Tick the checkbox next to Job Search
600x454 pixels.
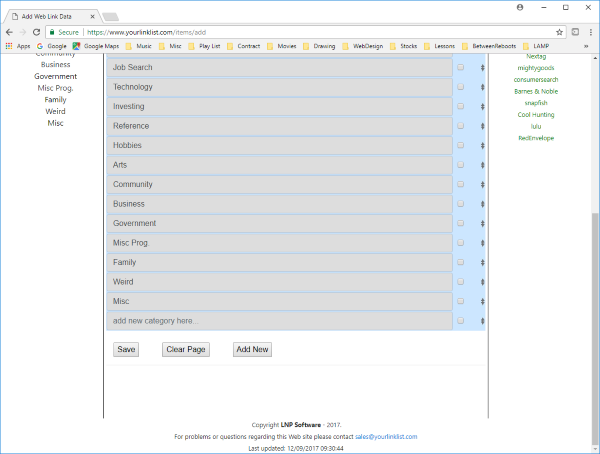[461, 67]
